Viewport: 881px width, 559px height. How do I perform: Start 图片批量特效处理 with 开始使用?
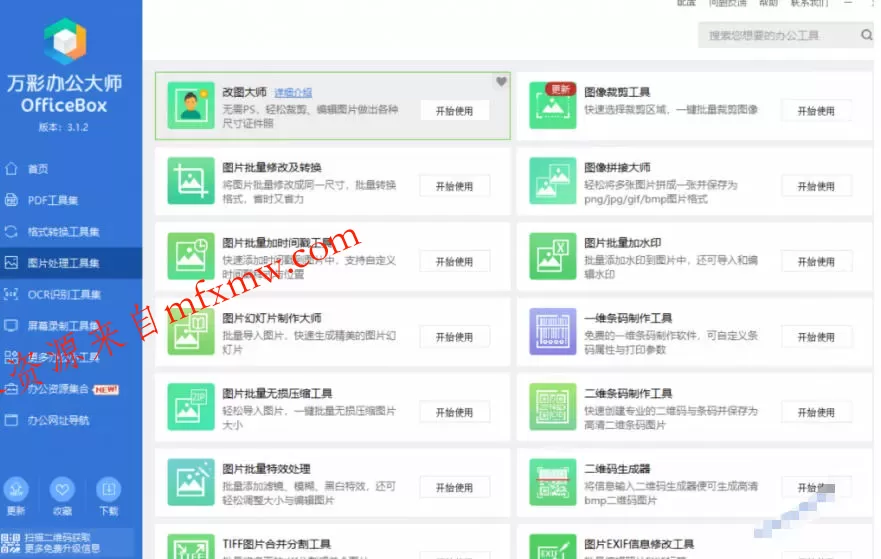tap(455, 487)
